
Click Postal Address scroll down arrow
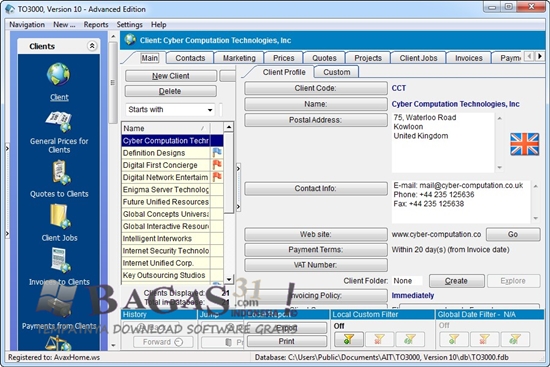pyautogui.click(x=499, y=168)
